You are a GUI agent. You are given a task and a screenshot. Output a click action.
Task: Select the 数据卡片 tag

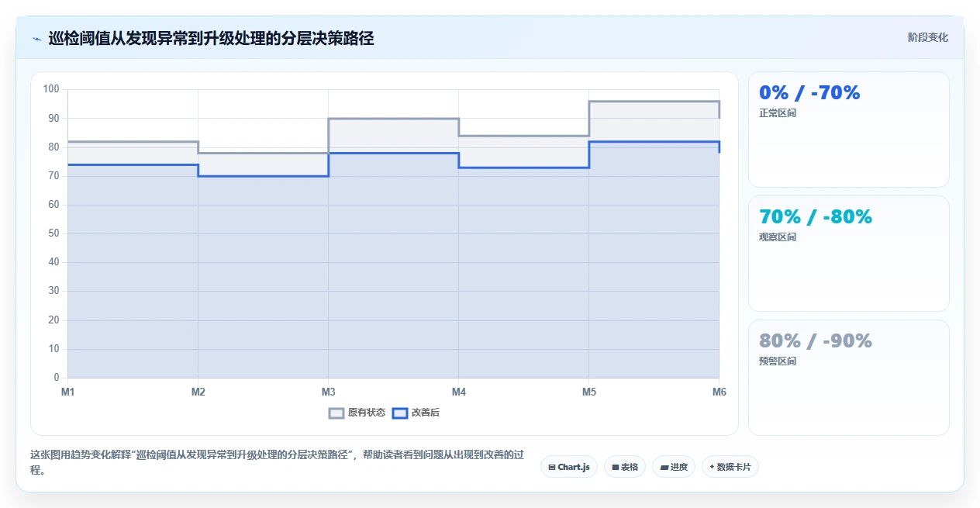(730, 467)
